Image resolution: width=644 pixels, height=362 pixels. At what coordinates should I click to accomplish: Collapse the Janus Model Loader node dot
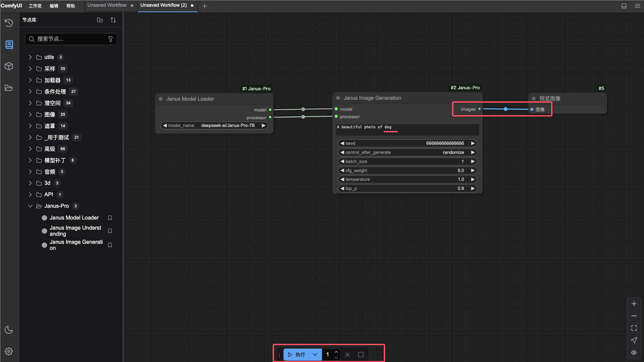pos(161,99)
